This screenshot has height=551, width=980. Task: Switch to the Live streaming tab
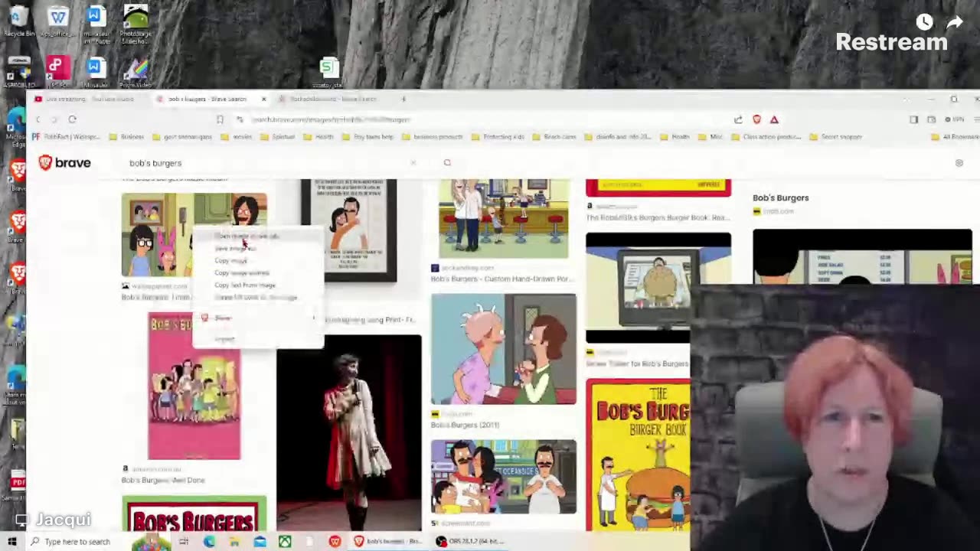[90, 99]
